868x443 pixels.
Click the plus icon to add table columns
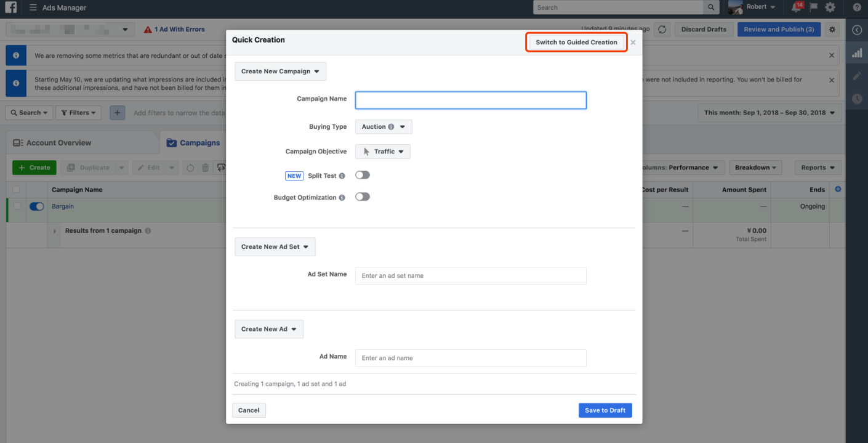coord(838,189)
